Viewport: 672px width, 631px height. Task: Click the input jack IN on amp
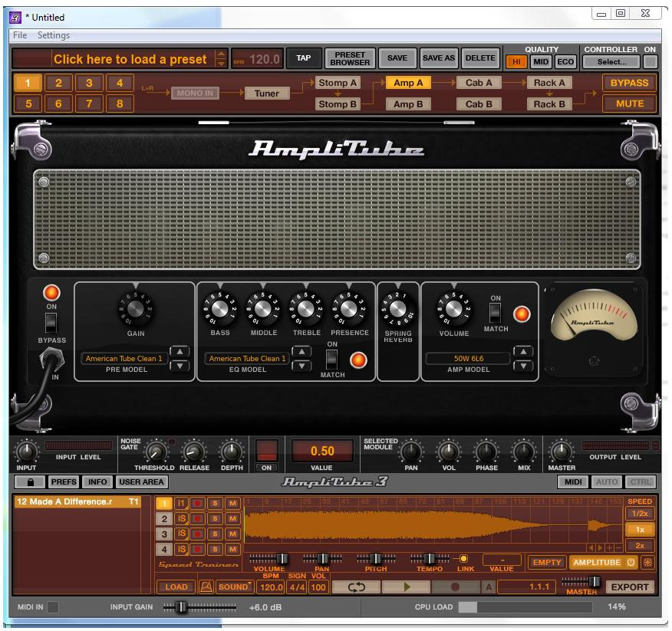pos(52,360)
